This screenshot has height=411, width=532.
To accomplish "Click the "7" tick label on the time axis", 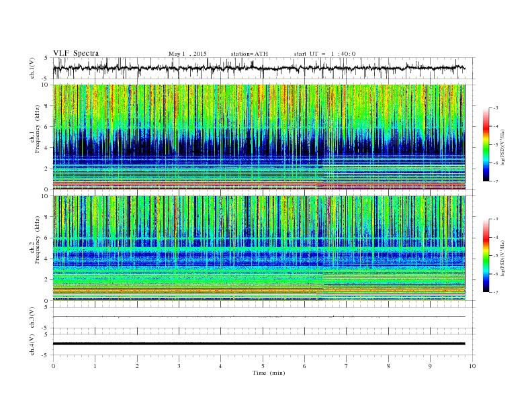I will [x=347, y=366].
